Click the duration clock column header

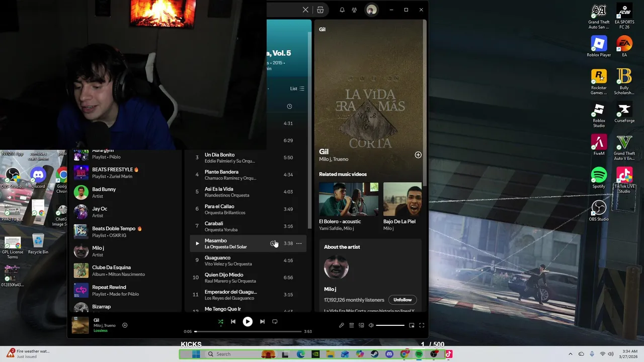[x=289, y=107]
